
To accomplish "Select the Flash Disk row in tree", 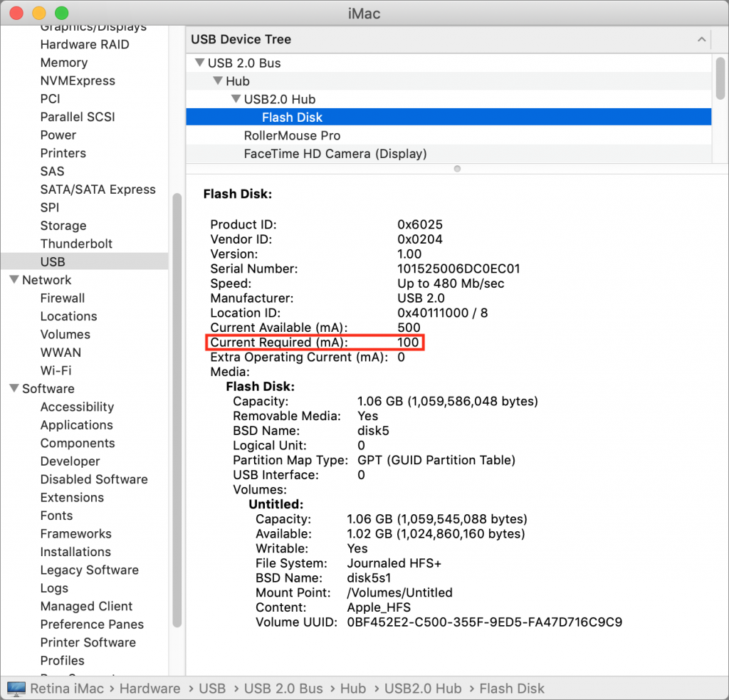I will tap(292, 117).
